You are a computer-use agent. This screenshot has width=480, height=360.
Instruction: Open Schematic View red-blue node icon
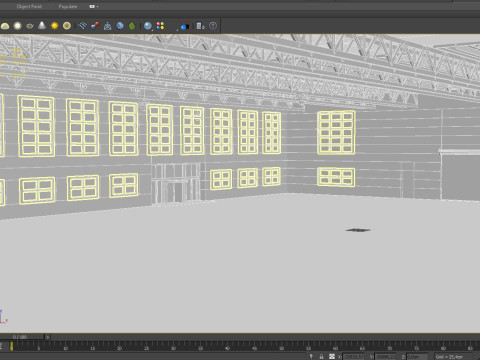pos(95,26)
